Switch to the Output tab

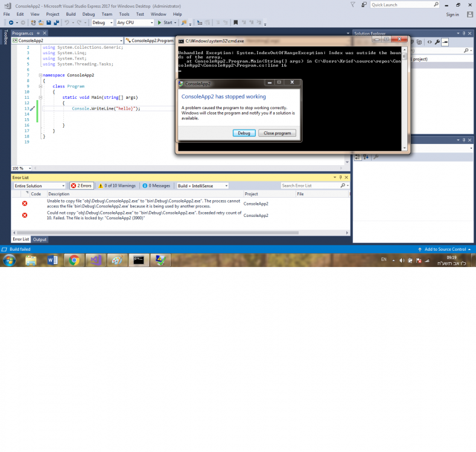pyautogui.click(x=40, y=239)
